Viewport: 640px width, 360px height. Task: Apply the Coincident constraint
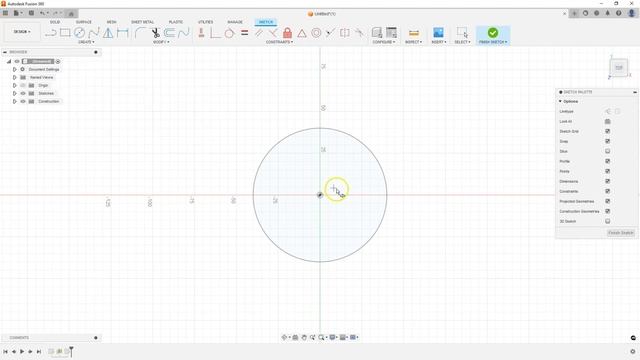coord(215,33)
